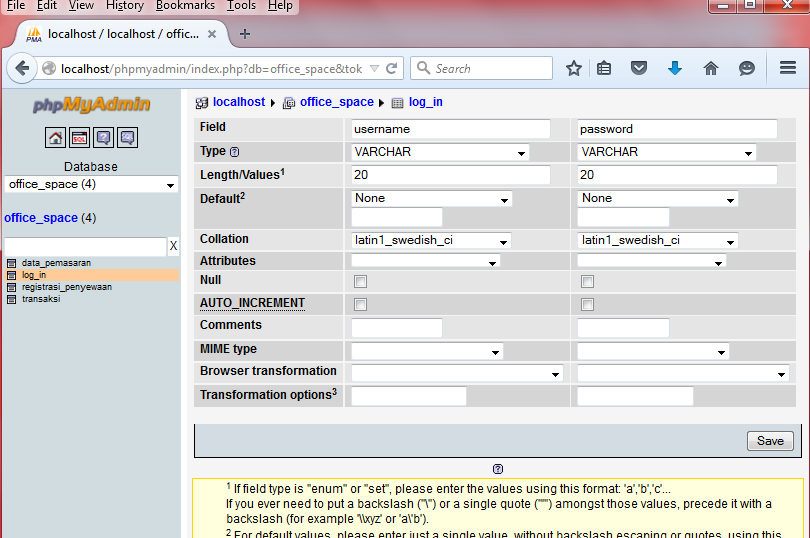Select data_pemasaran table in sidebar
The image size is (810, 538).
(56, 263)
